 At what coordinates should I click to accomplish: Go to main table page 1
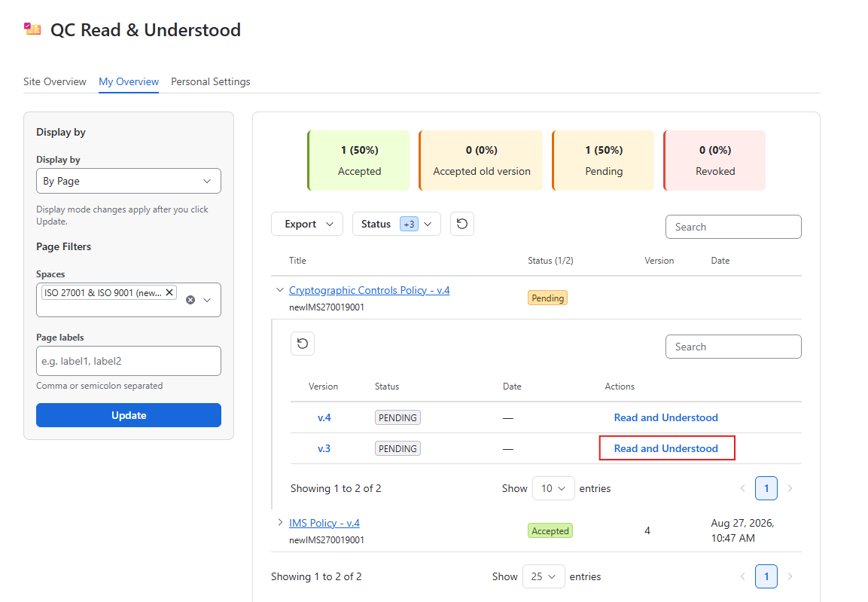tap(766, 576)
